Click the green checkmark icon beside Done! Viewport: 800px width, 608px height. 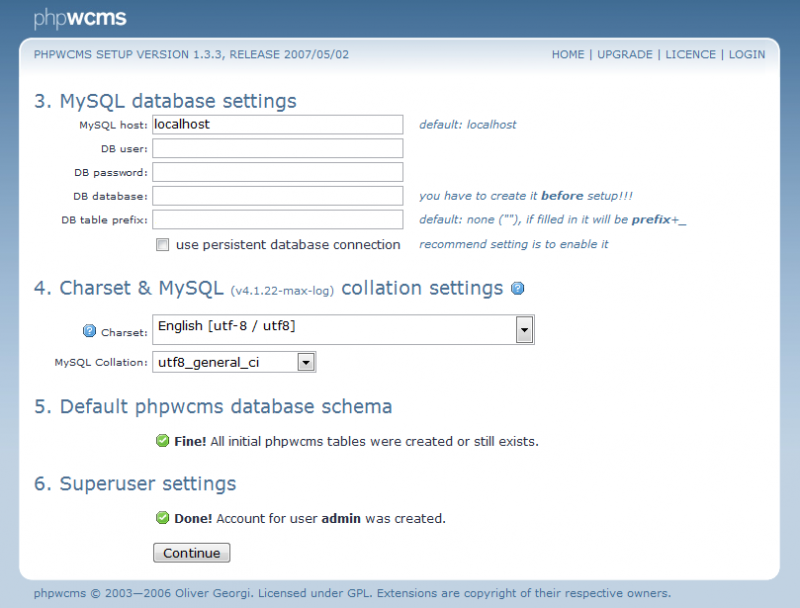point(162,518)
